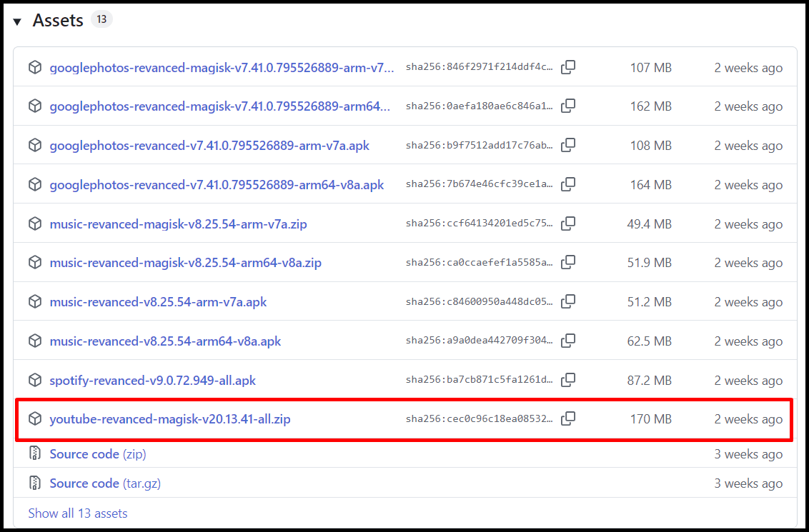The width and height of the screenshot is (809, 532).
Task: Click Show all 13 assets
Action: pyautogui.click(x=77, y=513)
